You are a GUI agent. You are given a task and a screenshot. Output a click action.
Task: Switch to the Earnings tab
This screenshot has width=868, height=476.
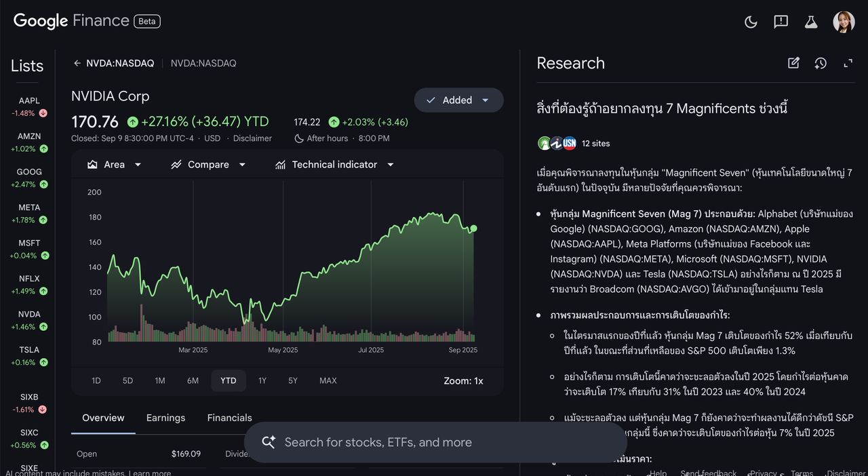(165, 418)
